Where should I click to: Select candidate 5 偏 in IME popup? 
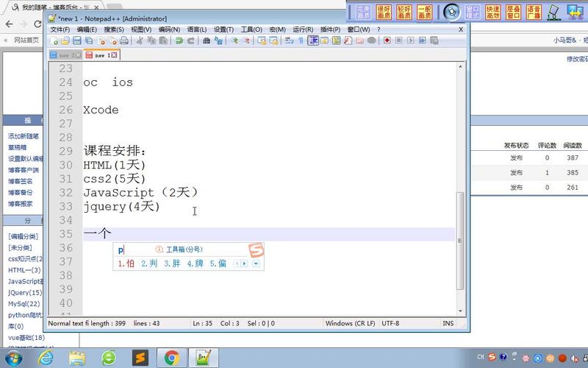coord(218,263)
